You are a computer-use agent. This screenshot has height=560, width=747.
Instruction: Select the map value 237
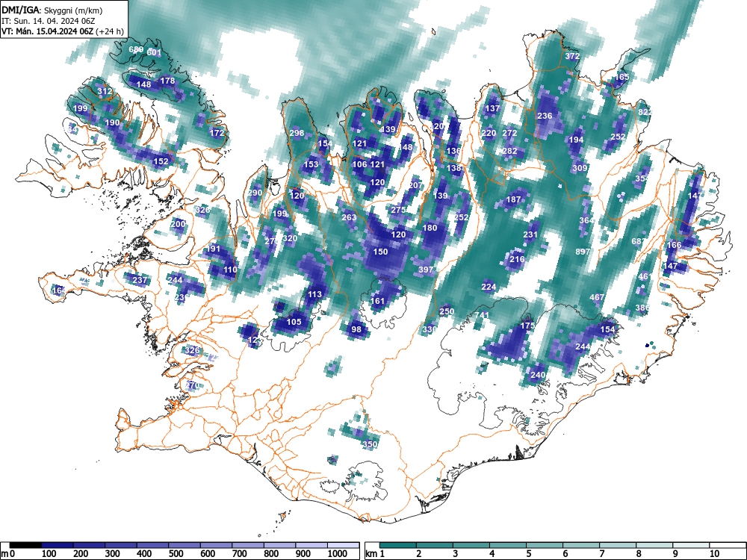click(140, 280)
